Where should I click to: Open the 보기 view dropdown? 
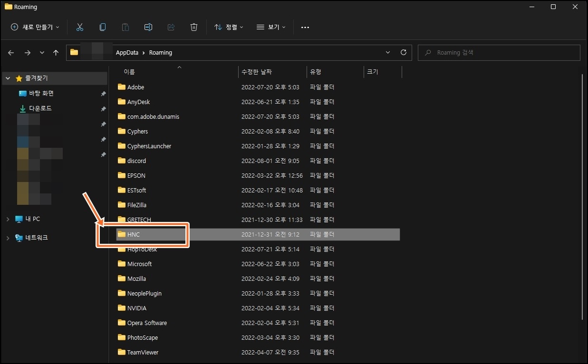(x=271, y=27)
